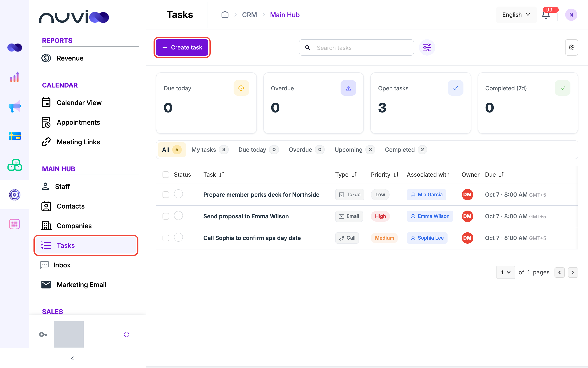Image resolution: width=588 pixels, height=368 pixels.
Task: Switch to the Completed tab
Action: (406, 150)
